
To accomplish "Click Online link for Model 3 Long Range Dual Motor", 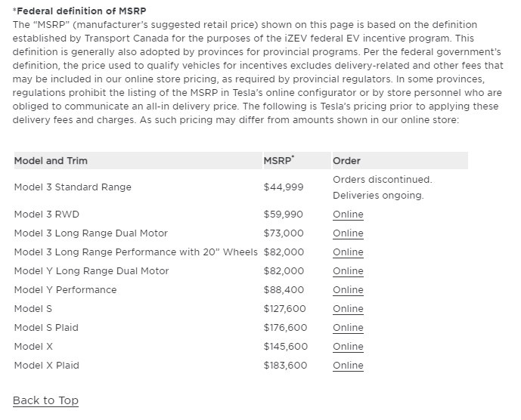I will tap(348, 233).
